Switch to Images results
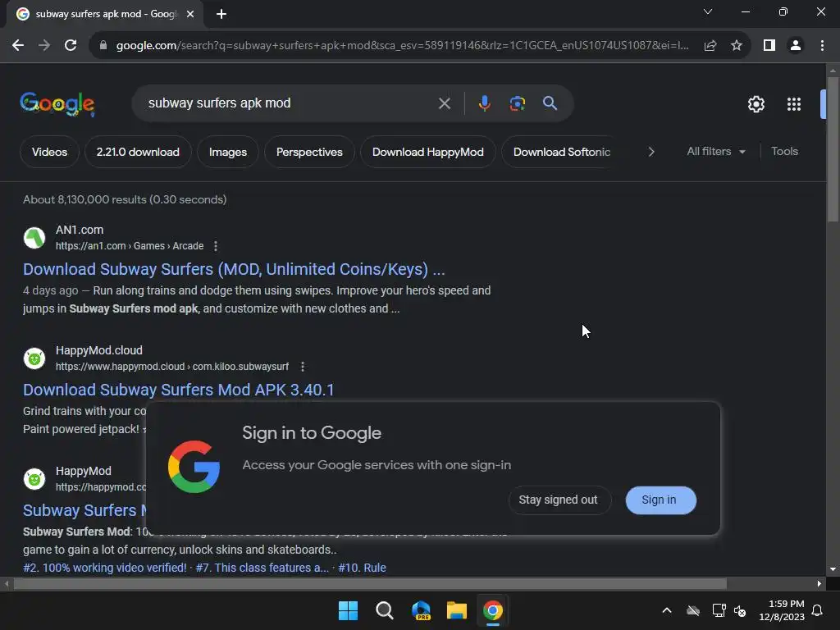 click(228, 152)
